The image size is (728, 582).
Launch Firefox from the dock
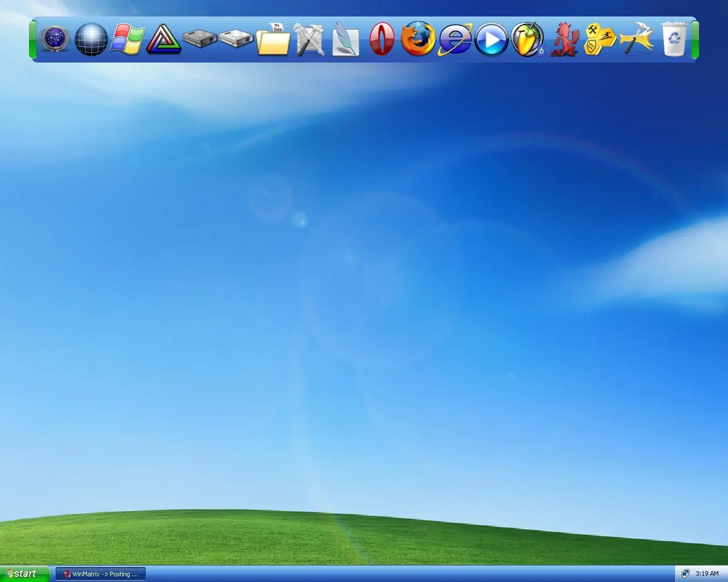418,39
